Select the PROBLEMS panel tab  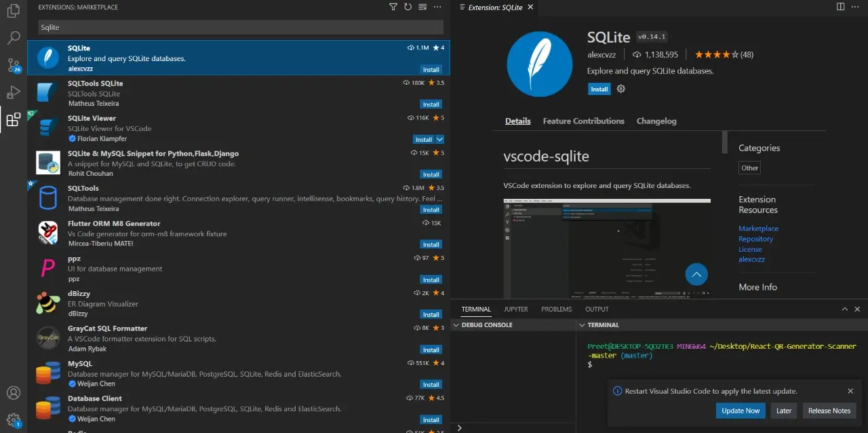click(557, 309)
